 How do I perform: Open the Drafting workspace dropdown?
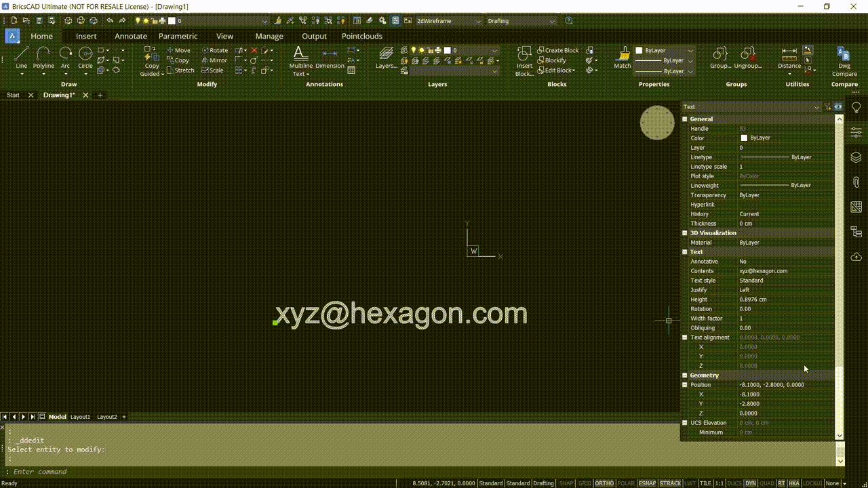(x=521, y=21)
